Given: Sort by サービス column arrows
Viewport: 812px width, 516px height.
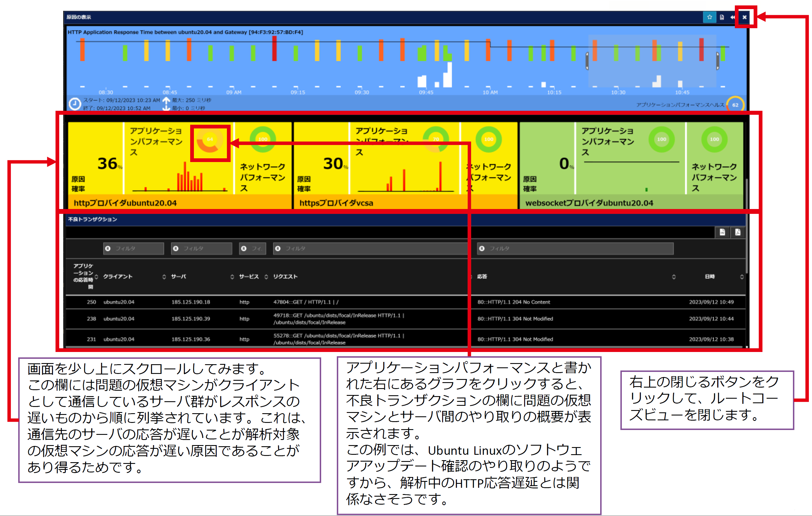Looking at the screenshot, I should point(266,277).
